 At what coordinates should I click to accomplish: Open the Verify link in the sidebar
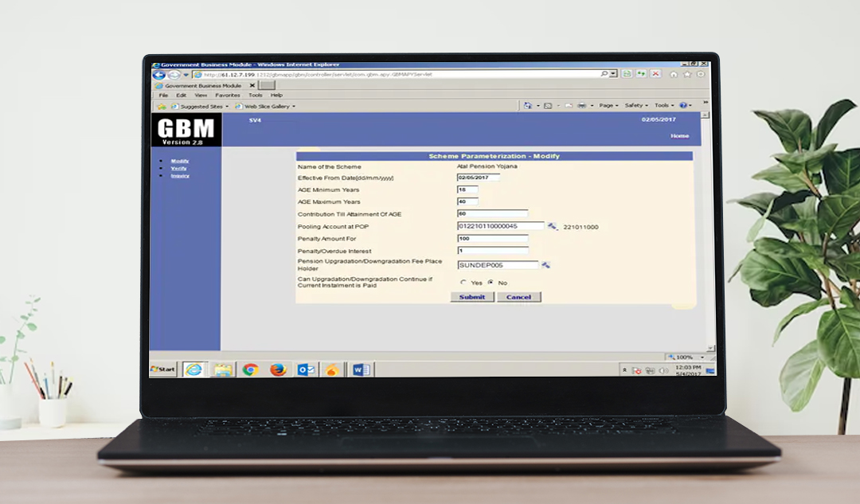tap(178, 168)
